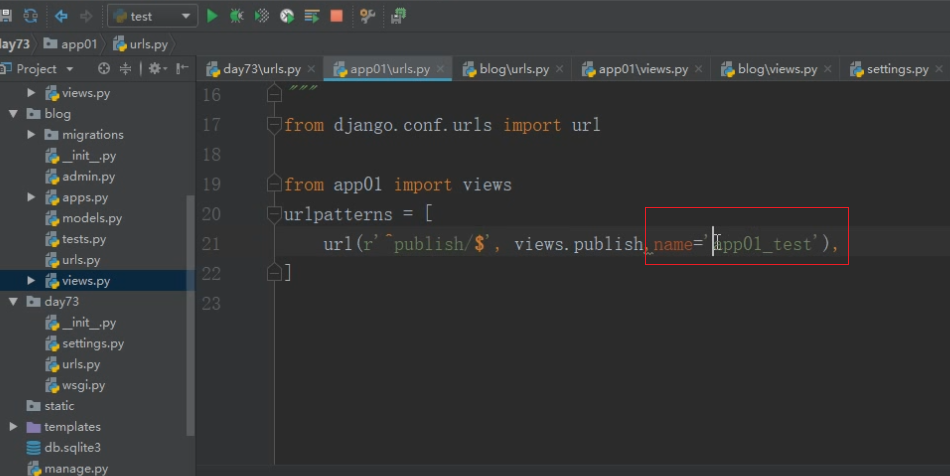Select urls.py breadcrumb item
950x476 pixels.
point(141,44)
